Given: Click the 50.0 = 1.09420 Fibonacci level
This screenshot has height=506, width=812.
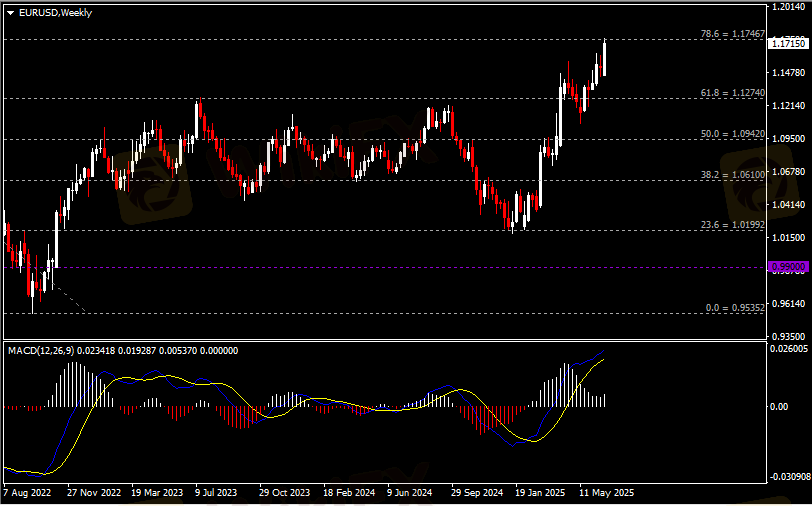Looking at the screenshot, I should click(x=732, y=133).
